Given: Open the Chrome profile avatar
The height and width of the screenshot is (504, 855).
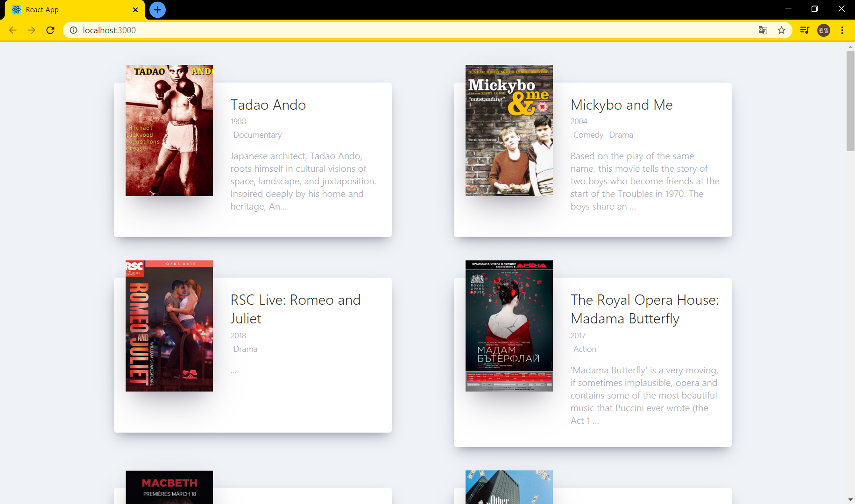Looking at the screenshot, I should 824,30.
